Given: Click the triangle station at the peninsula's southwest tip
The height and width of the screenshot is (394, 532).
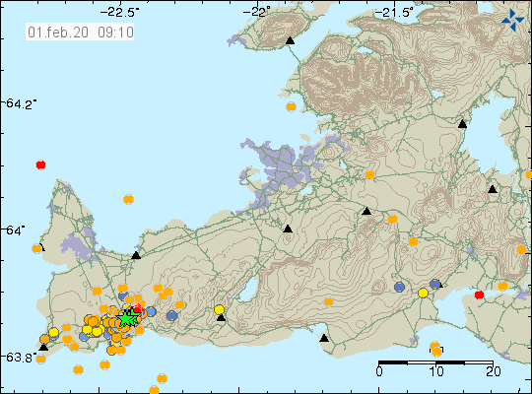Looking at the screenshot, I should pyautogui.click(x=43, y=347).
